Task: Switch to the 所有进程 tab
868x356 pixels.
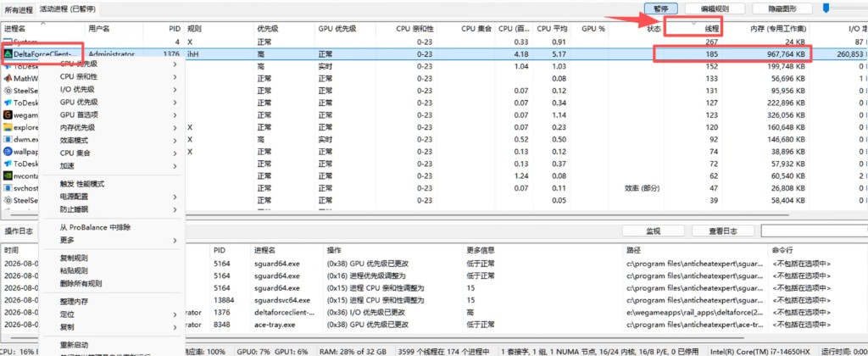Action: pyautogui.click(x=19, y=8)
